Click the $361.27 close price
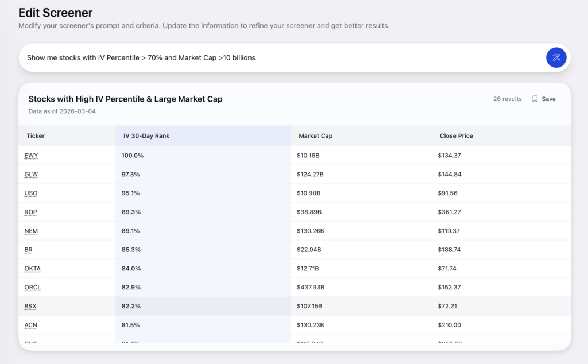 coord(449,212)
